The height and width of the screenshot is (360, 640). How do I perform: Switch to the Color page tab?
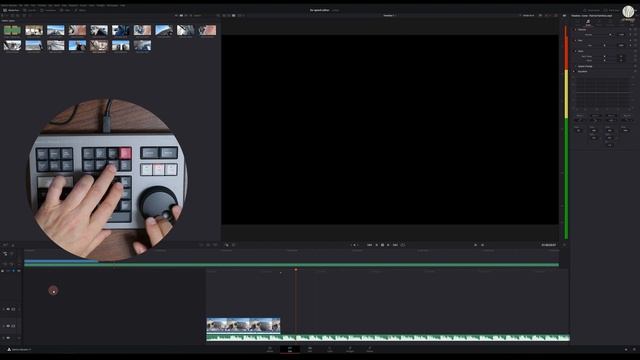350,349
